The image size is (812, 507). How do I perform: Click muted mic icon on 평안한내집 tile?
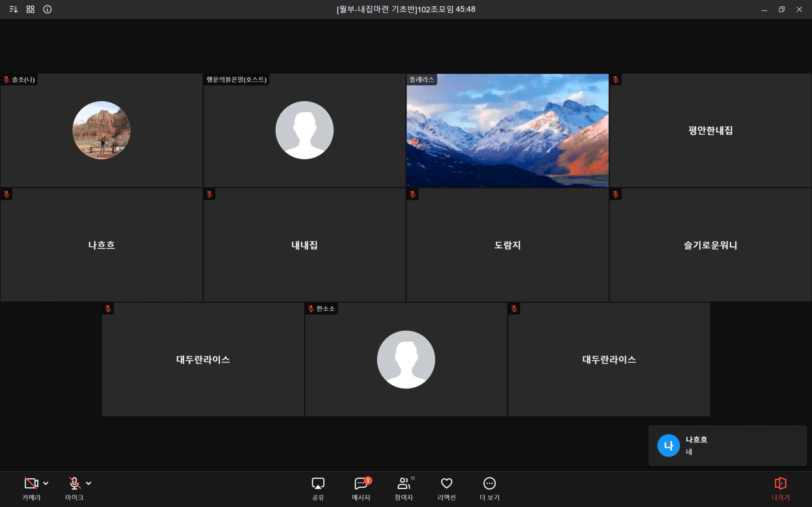pos(616,79)
